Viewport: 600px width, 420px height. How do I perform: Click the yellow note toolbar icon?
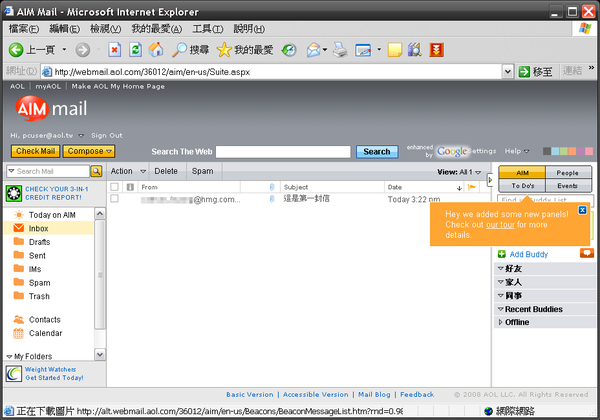(395, 50)
